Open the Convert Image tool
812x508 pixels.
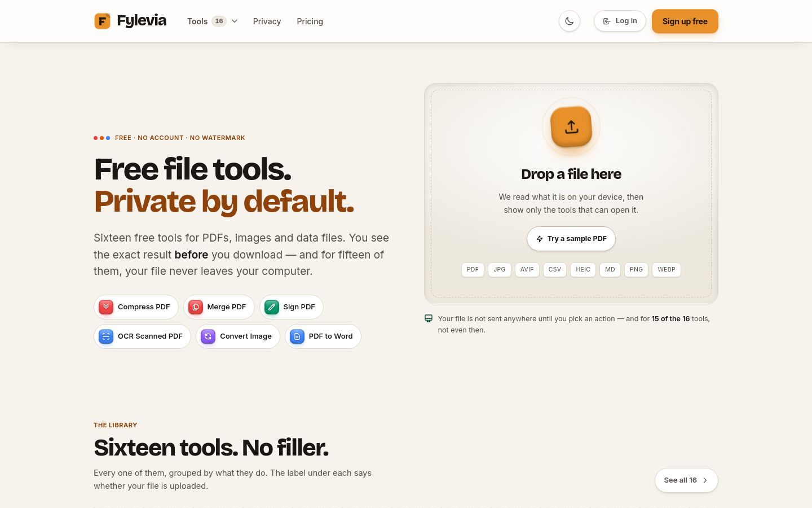pos(238,336)
